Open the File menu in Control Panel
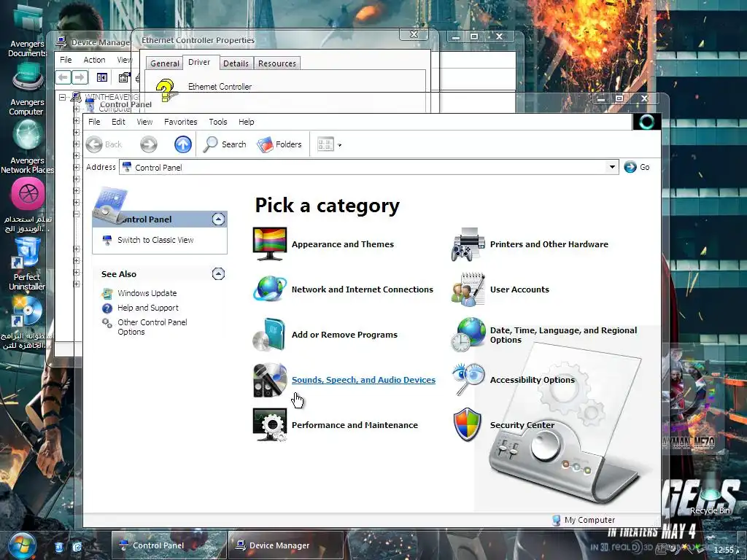Screen dimensions: 747x560 pos(94,122)
